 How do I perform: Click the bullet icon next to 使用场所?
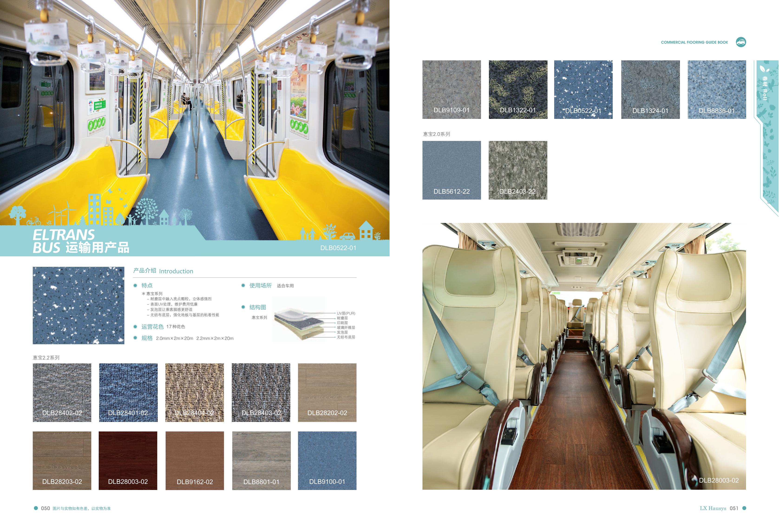tap(243, 286)
